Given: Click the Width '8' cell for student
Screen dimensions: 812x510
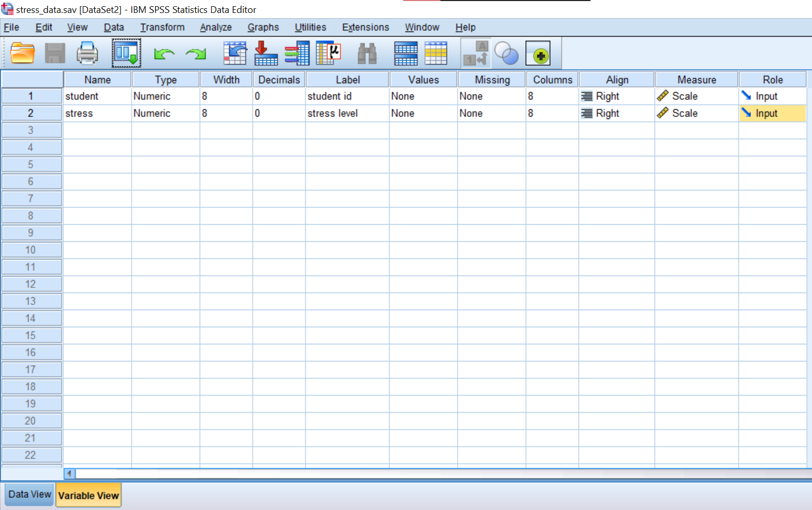Looking at the screenshot, I should [226, 96].
